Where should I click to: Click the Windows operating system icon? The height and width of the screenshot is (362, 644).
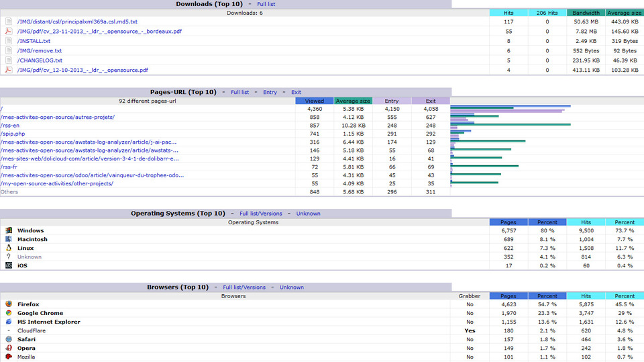point(9,231)
